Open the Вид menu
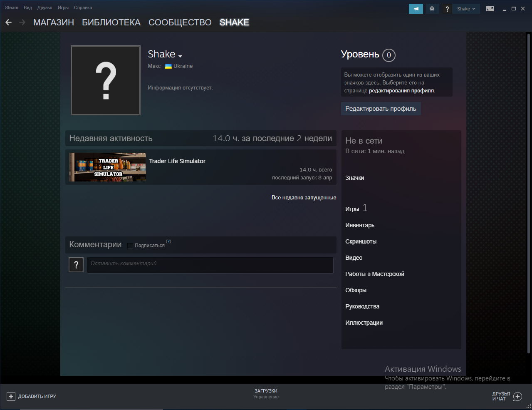Screen dimensions: 532x410 point(28,7)
